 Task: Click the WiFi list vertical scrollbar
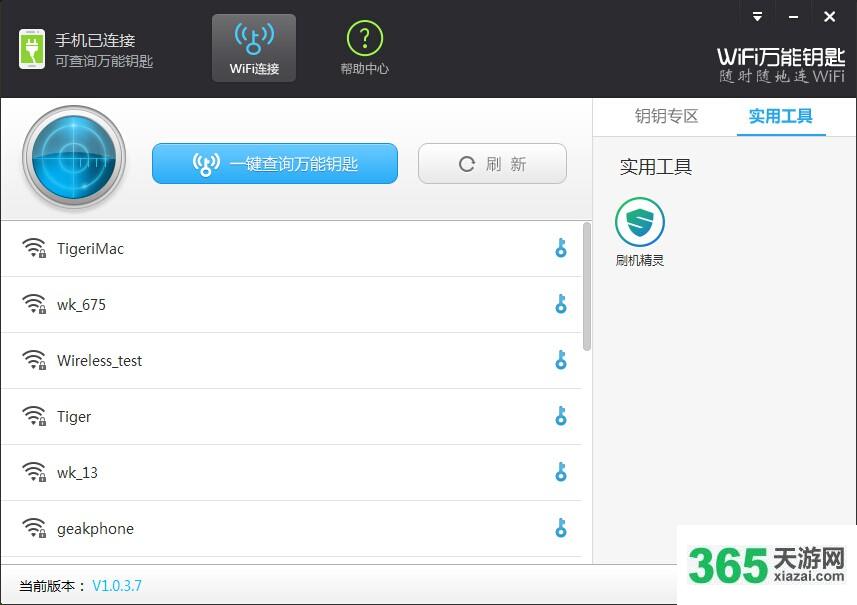coord(586,286)
